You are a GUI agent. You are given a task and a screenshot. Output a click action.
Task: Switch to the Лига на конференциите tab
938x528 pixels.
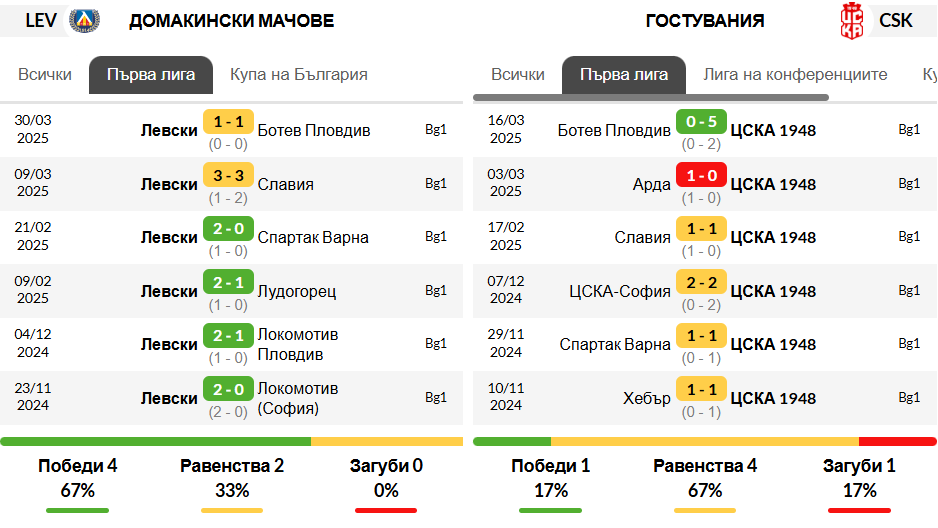point(795,75)
